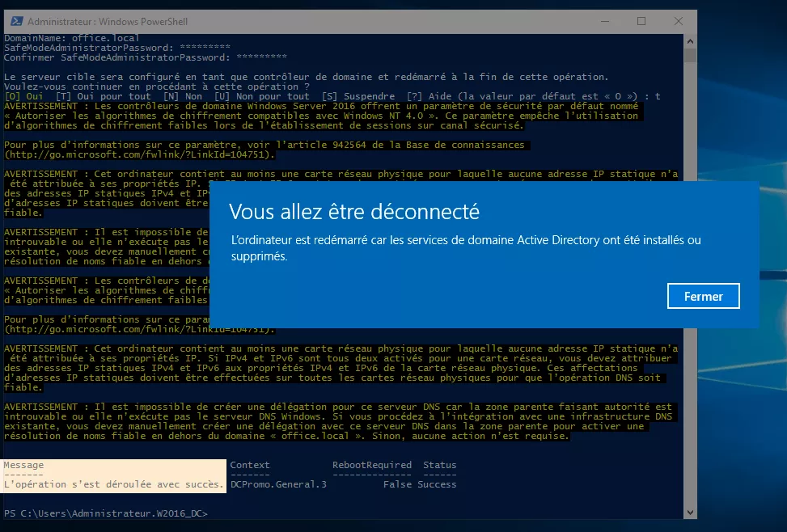The image size is (787, 532).
Task: Click the '[O] Oui' option text
Action: click(x=23, y=96)
